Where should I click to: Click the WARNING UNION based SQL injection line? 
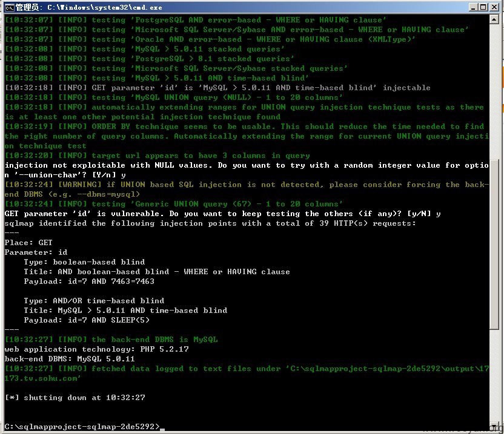(x=247, y=189)
